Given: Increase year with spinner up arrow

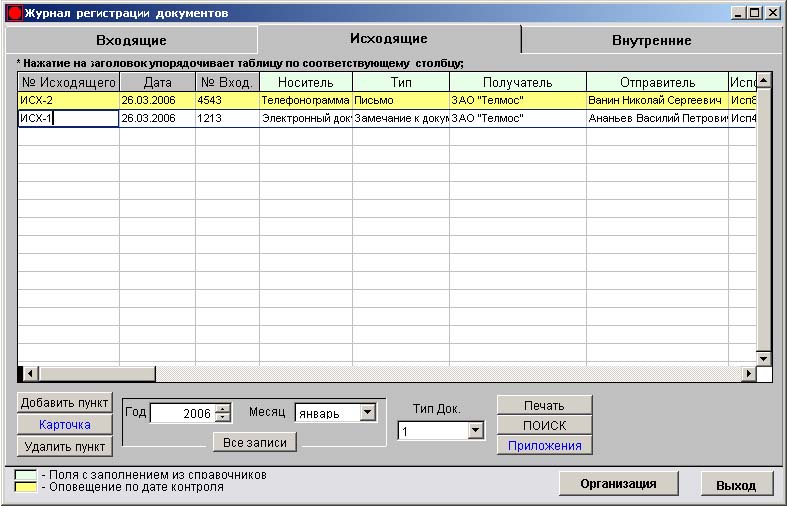Looking at the screenshot, I should (222, 408).
